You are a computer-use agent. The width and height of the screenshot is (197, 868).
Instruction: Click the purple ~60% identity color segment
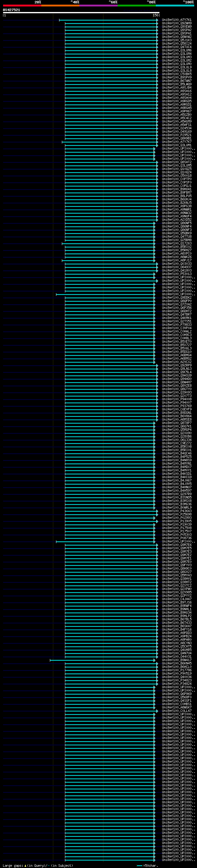99,6
